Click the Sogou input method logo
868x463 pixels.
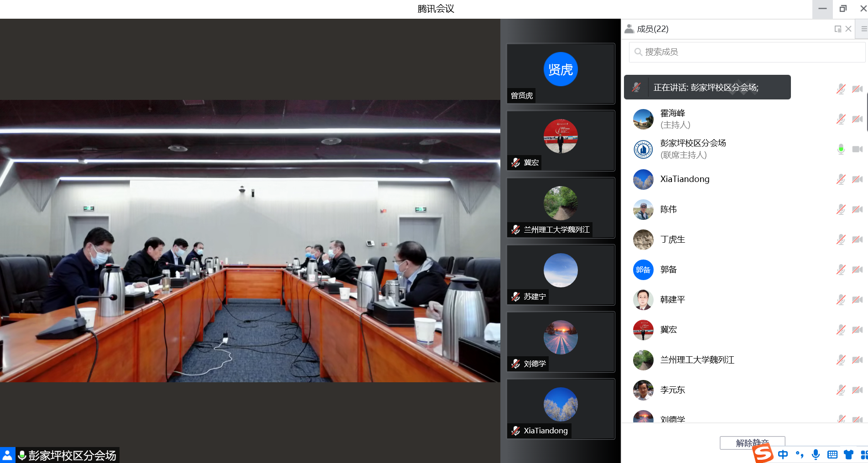click(763, 454)
